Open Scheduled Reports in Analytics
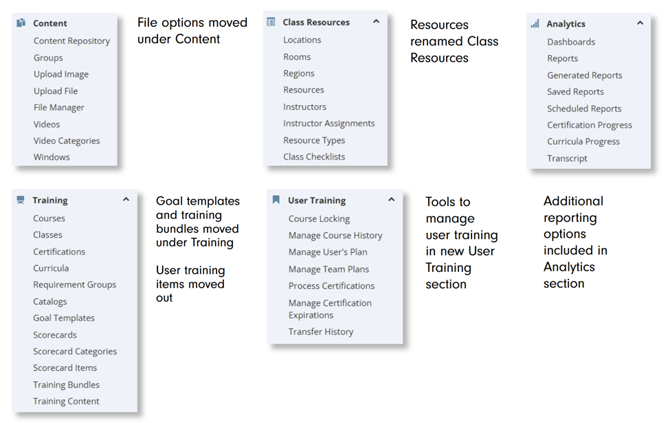The width and height of the screenshot is (670, 423). [584, 109]
